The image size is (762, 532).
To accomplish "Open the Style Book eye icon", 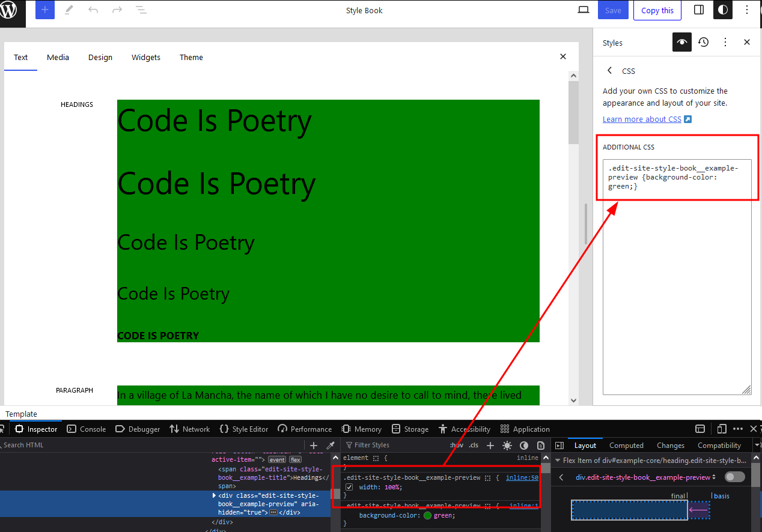I will click(681, 43).
